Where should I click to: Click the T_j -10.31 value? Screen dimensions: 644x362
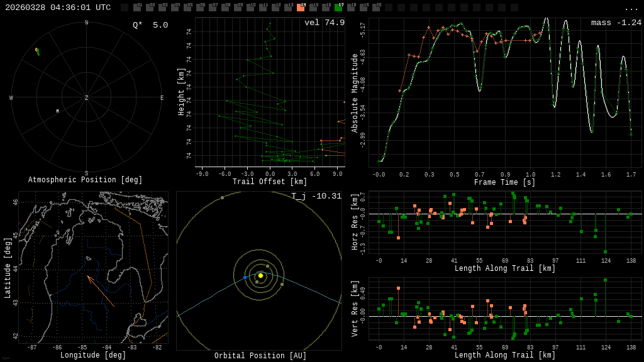click(x=316, y=196)
